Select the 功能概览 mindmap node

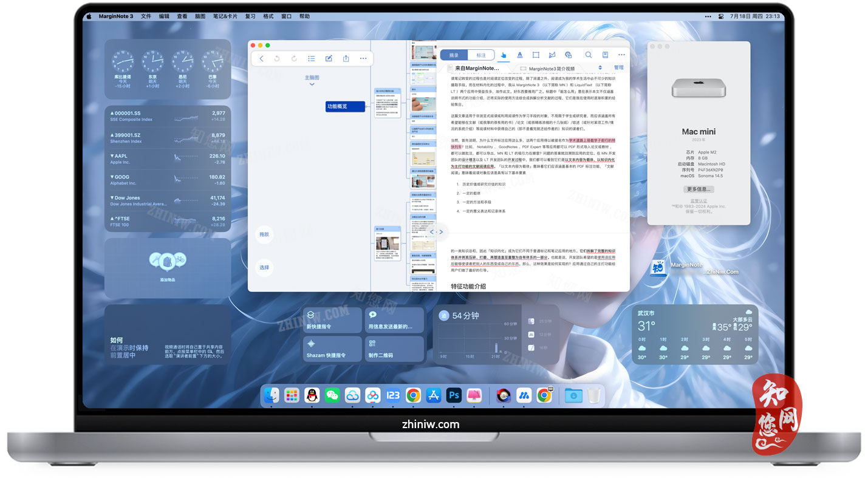point(345,106)
